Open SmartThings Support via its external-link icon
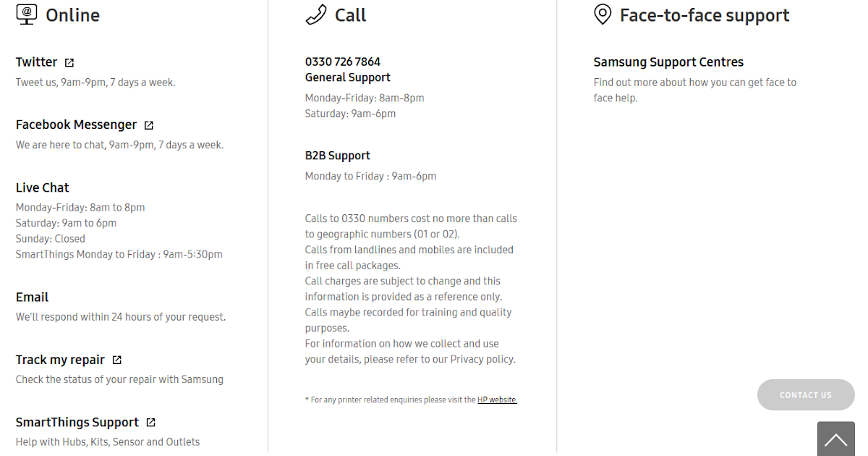The width and height of the screenshot is (868, 456). tap(150, 422)
